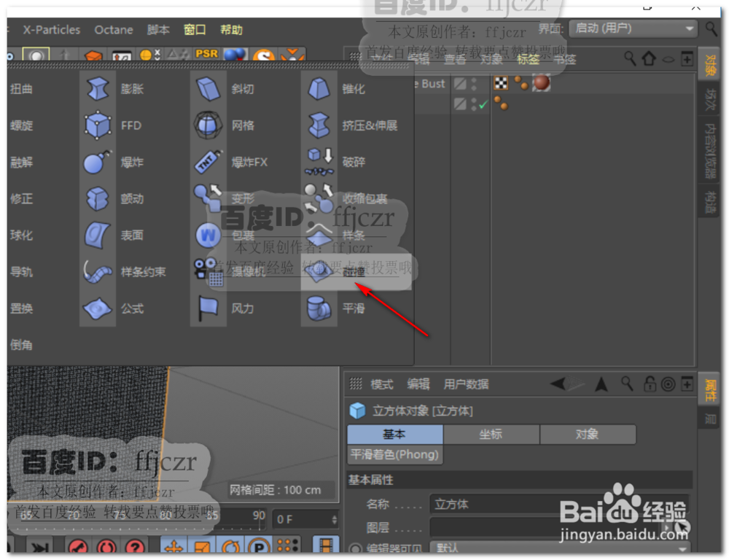Pick the 网格 (Mesh) deformer icon
Screen dimensions: 729x560
point(208,125)
